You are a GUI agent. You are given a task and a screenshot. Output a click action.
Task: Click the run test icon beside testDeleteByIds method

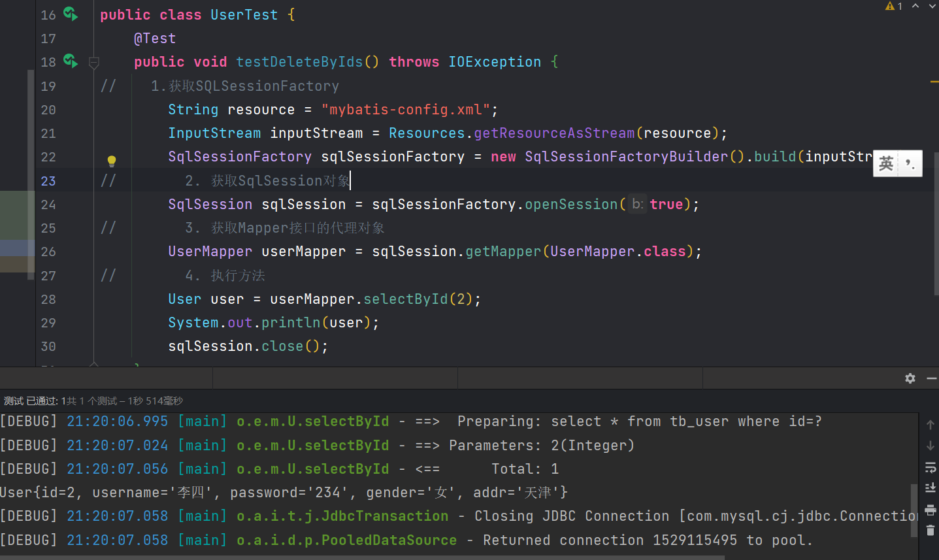[70, 61]
